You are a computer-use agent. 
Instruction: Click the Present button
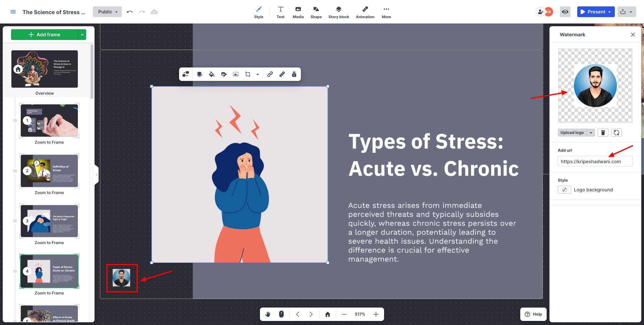click(x=593, y=12)
